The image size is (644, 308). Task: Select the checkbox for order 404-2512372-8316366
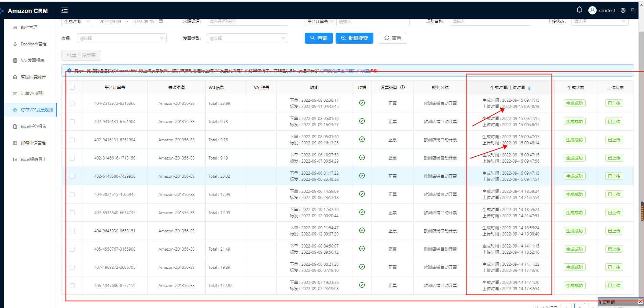tap(72, 103)
